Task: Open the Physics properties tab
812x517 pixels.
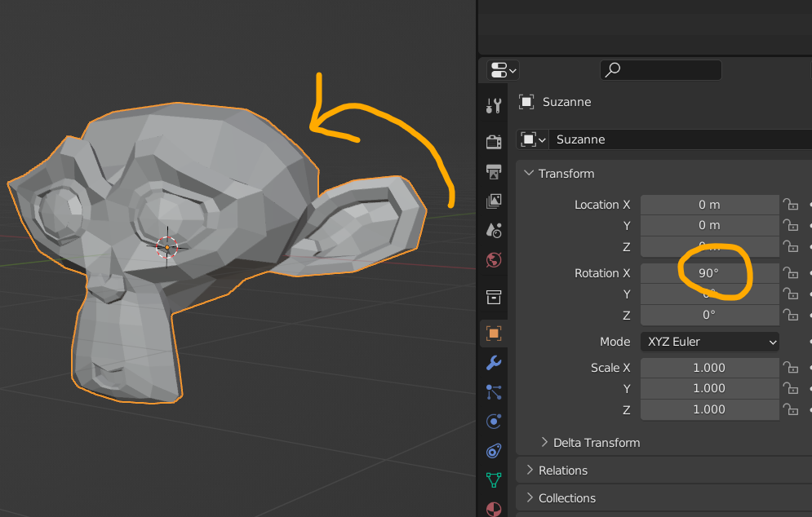Action: 494,422
